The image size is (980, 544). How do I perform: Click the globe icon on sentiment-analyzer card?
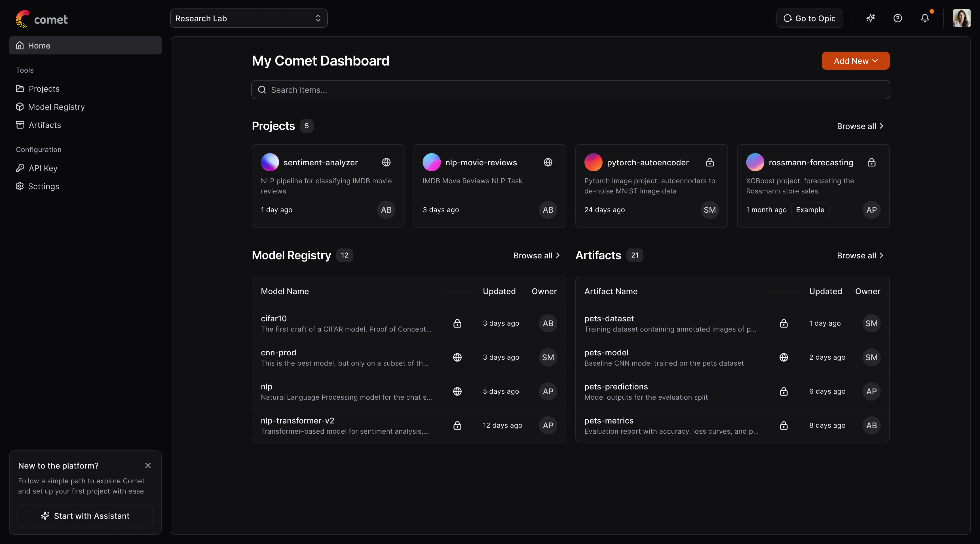386,163
